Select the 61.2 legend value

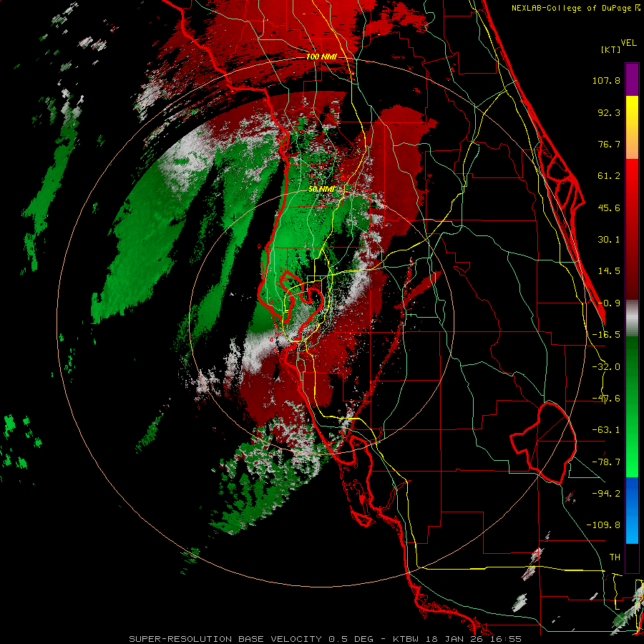pyautogui.click(x=609, y=176)
